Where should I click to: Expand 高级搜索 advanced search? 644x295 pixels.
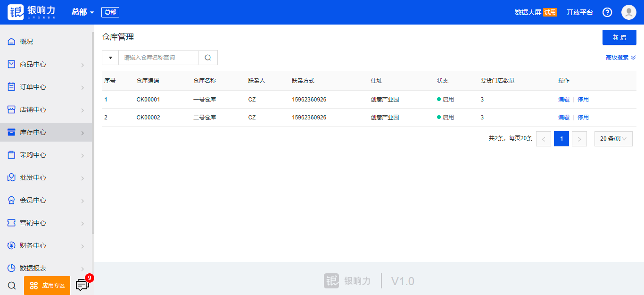click(x=620, y=58)
